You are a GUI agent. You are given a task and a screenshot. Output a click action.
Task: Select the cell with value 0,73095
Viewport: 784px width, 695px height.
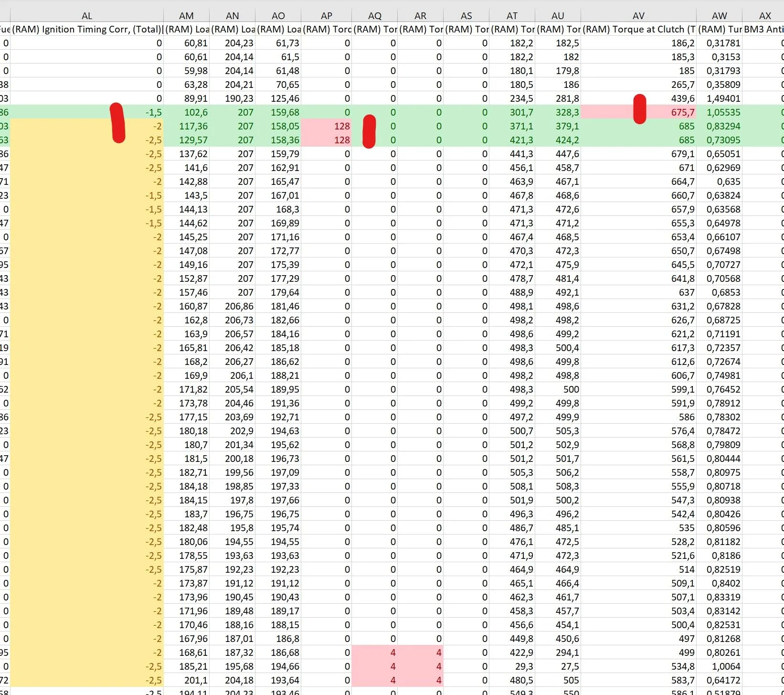click(x=719, y=140)
